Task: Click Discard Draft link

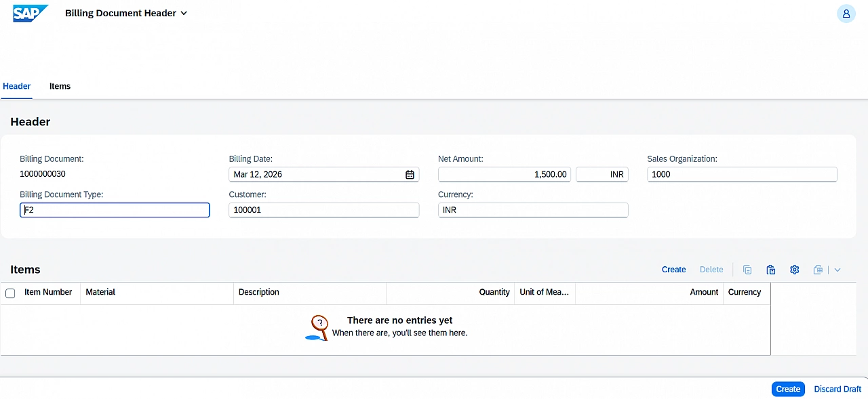Action: point(837,389)
